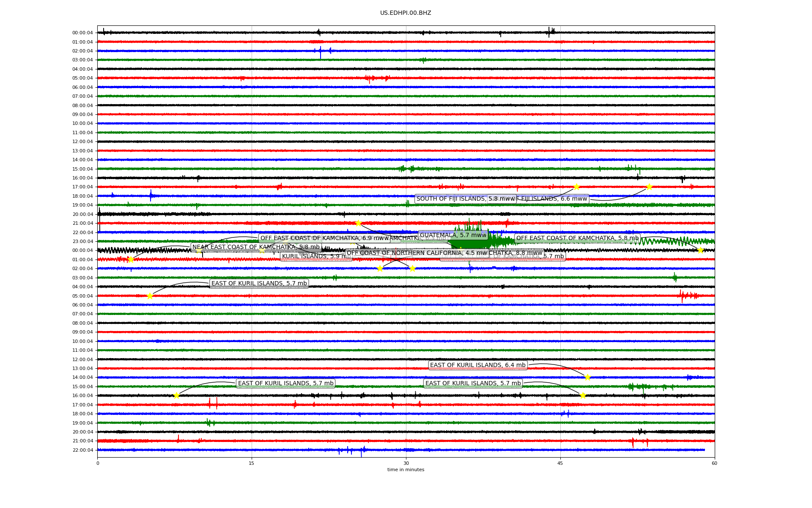
Task: Click star marker linked to GUATEMALA 5.7 mww label
Action: [358, 223]
